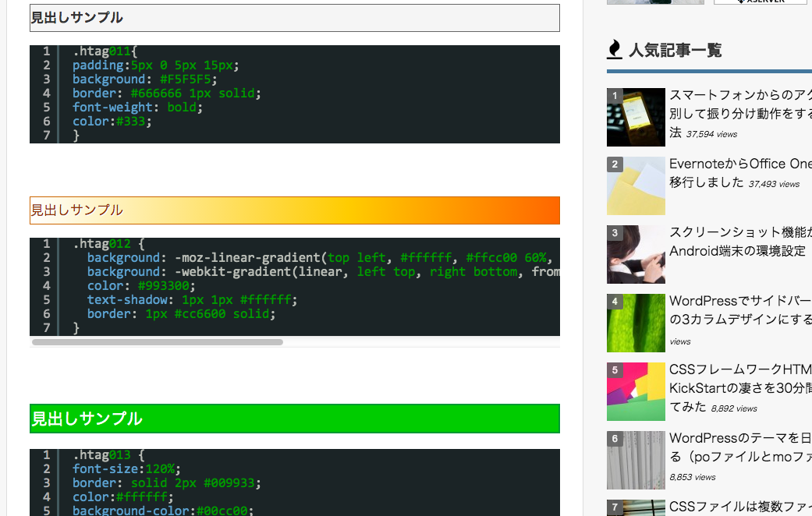Click the horizontal scrollbar under htag012 code
Image resolution: width=812 pixels, height=516 pixels.
(158, 342)
